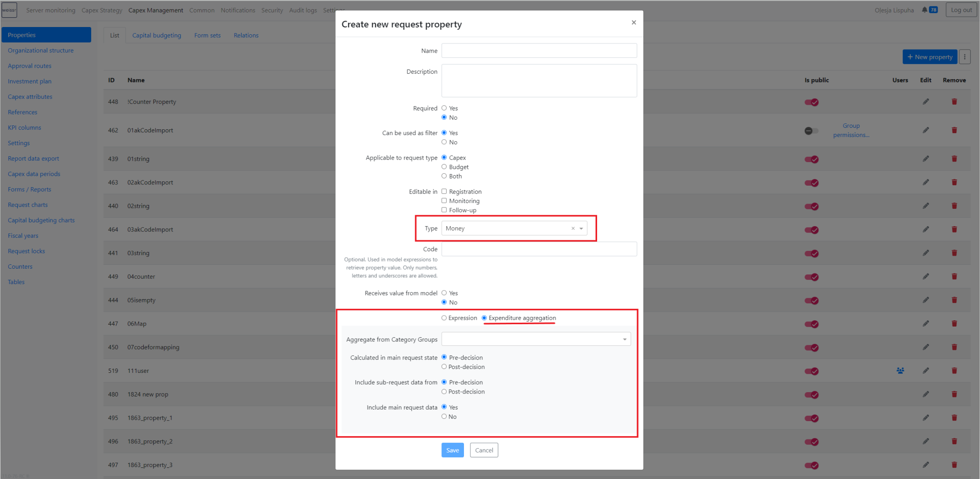Click edit pencil for !Counter Property row

(926, 102)
